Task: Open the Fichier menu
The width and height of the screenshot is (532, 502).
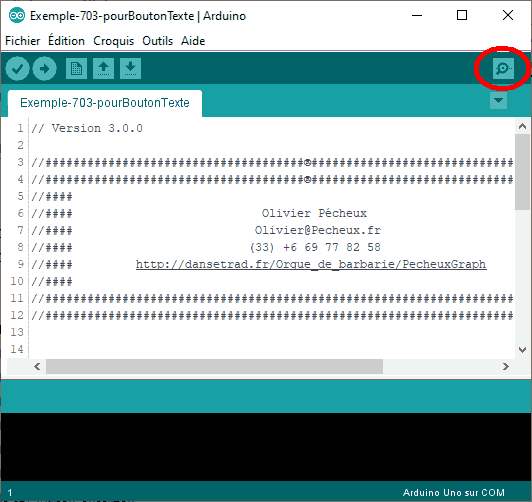Action: [x=22, y=41]
